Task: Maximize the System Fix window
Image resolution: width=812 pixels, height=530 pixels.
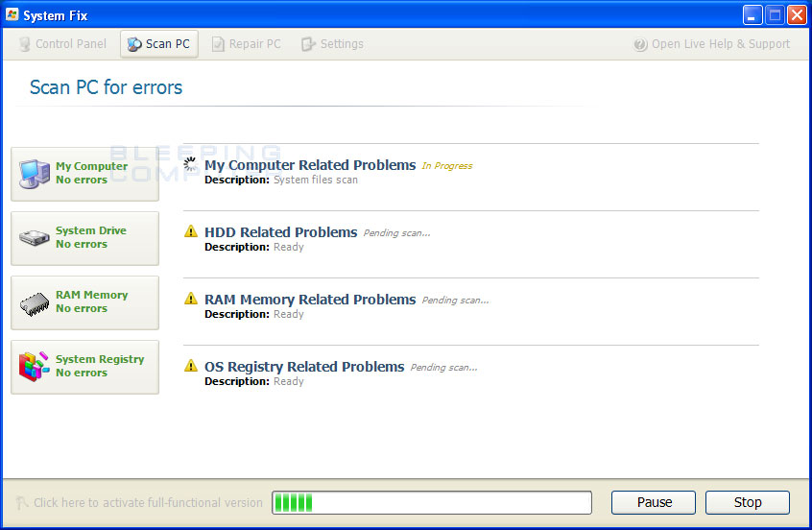Action: click(x=775, y=15)
